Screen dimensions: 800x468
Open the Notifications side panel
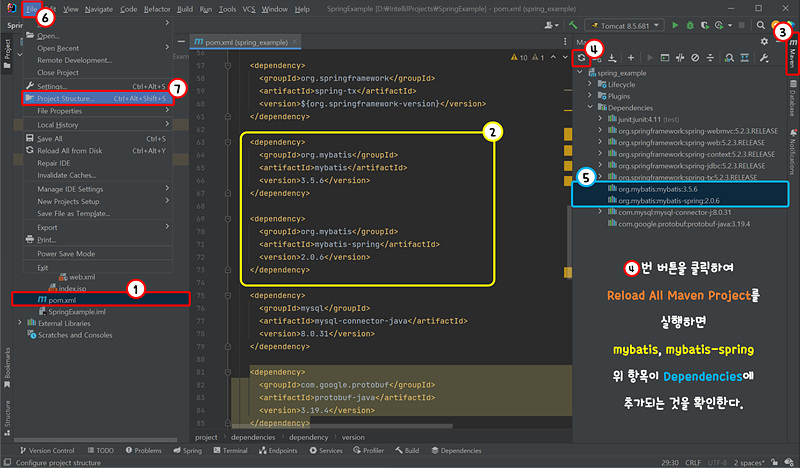(x=793, y=151)
